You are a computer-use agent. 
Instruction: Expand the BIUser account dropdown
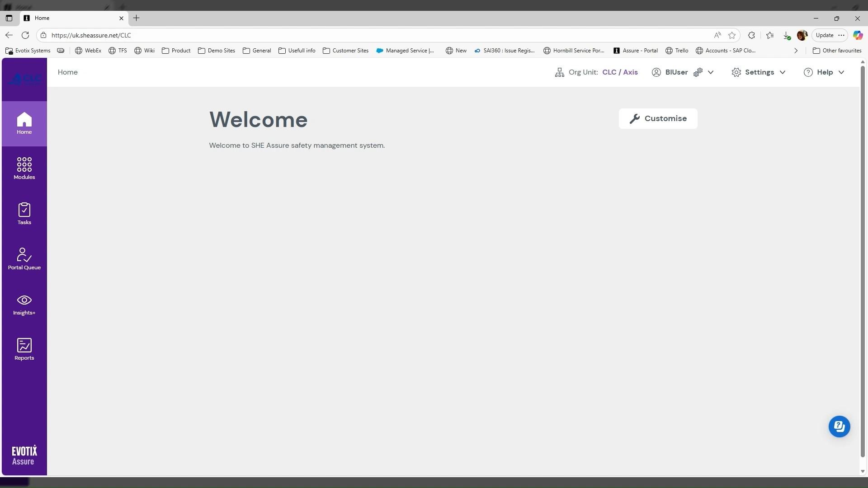click(x=711, y=72)
